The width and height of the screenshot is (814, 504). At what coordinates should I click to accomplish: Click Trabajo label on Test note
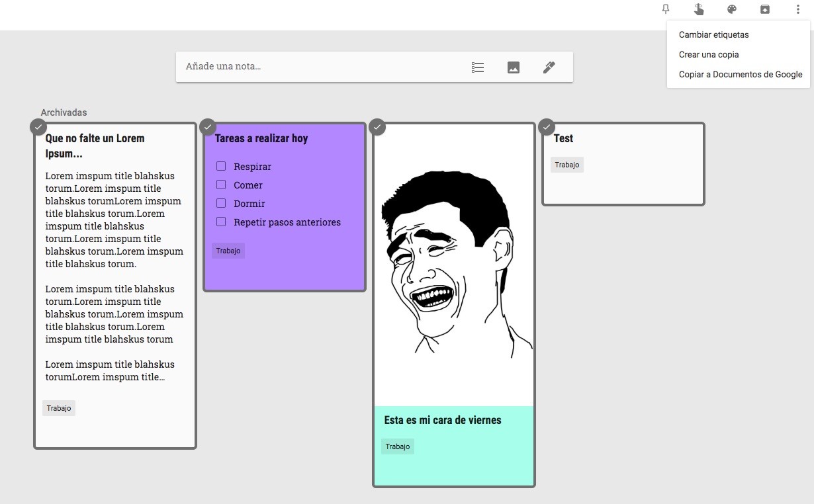point(567,165)
